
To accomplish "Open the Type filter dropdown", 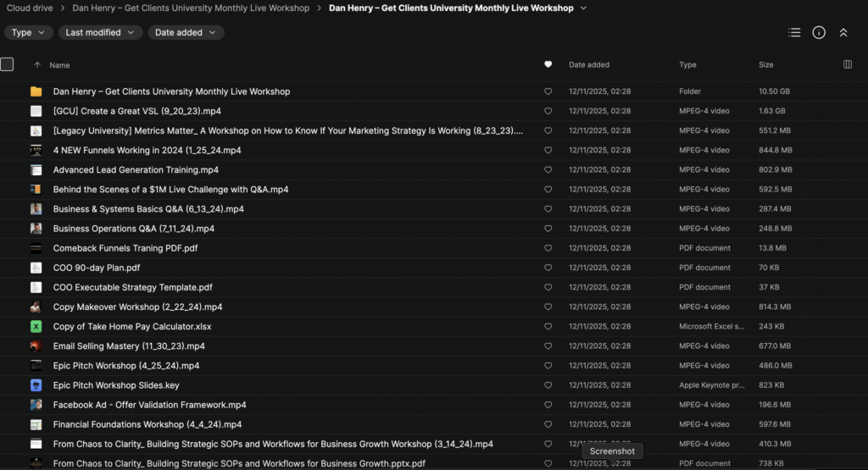I will click(x=28, y=32).
